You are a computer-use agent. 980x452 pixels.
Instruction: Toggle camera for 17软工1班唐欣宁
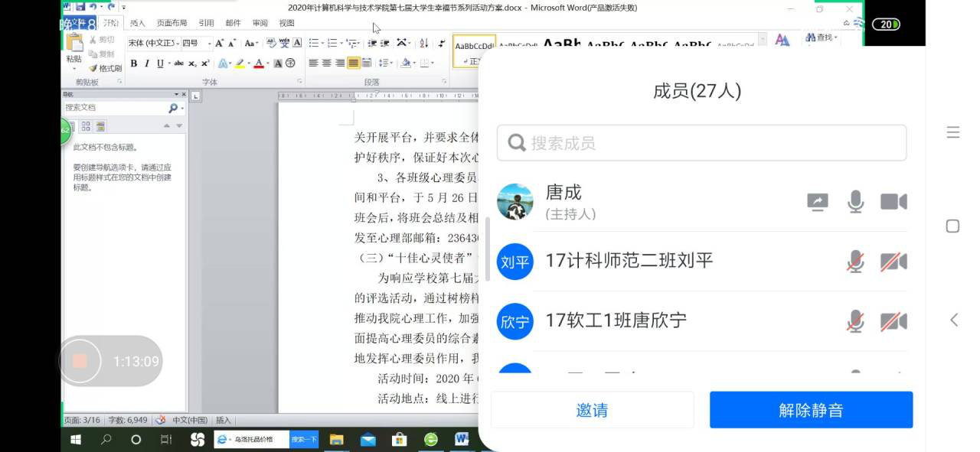pyautogui.click(x=893, y=321)
